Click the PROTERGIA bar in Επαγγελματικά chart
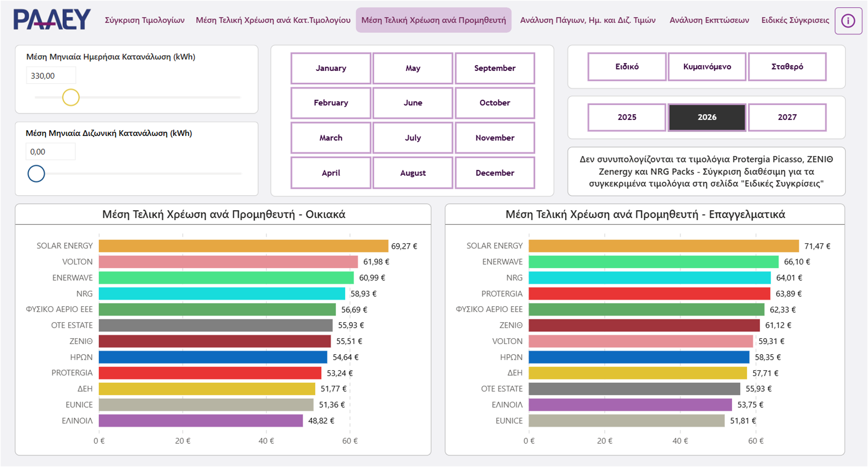The height and width of the screenshot is (467, 868). (x=649, y=294)
